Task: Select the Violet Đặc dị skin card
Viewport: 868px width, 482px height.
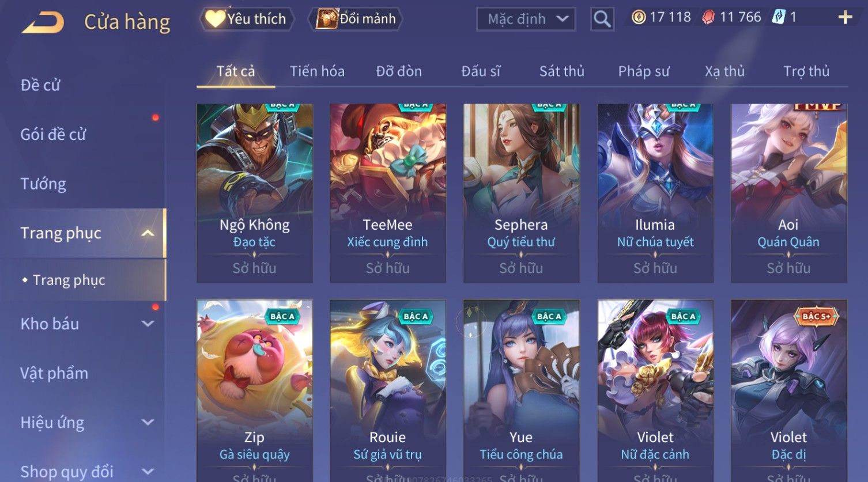Action: click(789, 390)
